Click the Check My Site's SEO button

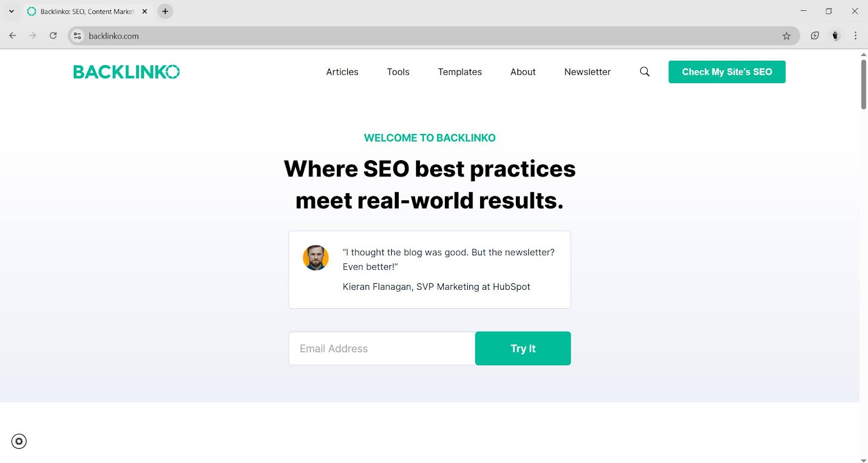(726, 71)
